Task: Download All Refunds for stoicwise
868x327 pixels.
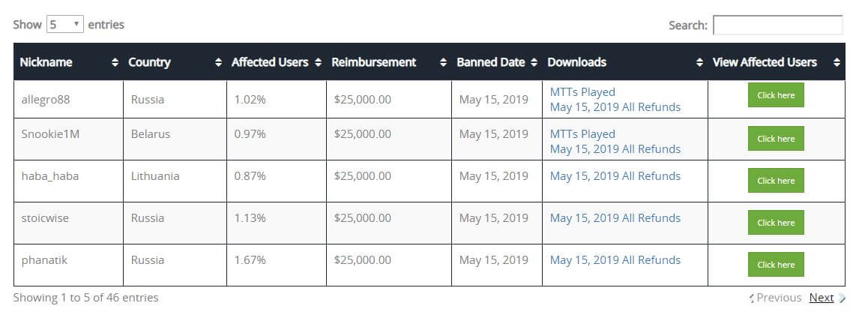Action: coord(615,218)
